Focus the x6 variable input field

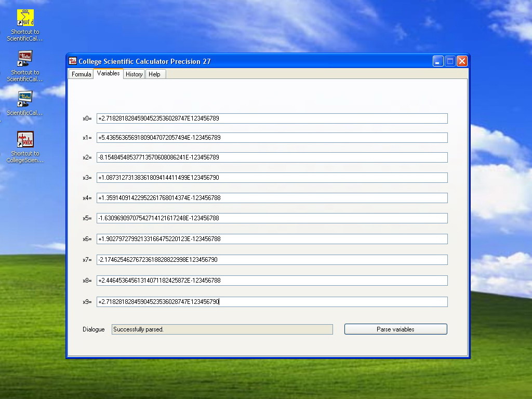point(272,239)
